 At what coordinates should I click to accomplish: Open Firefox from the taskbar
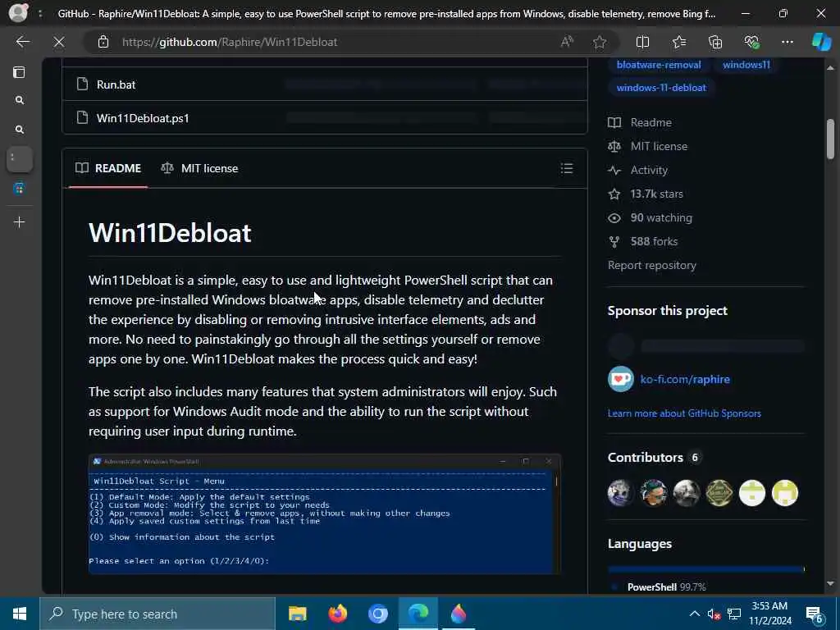pyautogui.click(x=337, y=614)
